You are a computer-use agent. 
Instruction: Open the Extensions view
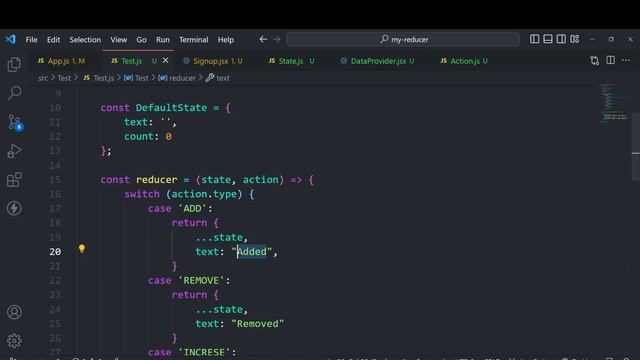(14, 180)
